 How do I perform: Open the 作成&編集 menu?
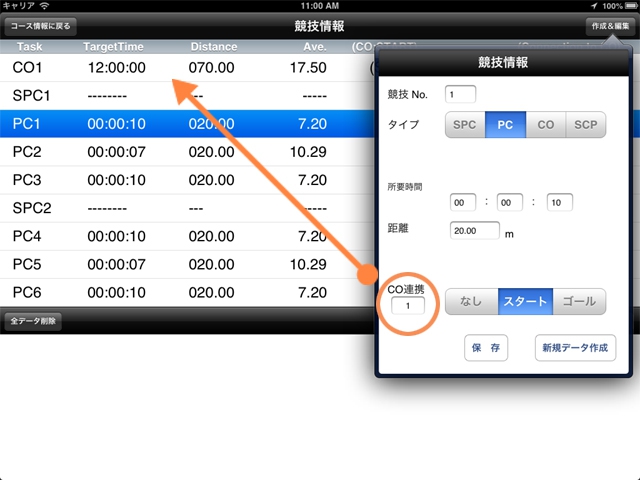click(609, 26)
